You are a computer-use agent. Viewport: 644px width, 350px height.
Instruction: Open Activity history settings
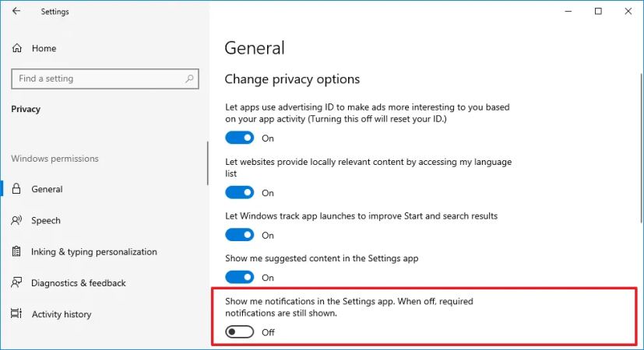62,314
